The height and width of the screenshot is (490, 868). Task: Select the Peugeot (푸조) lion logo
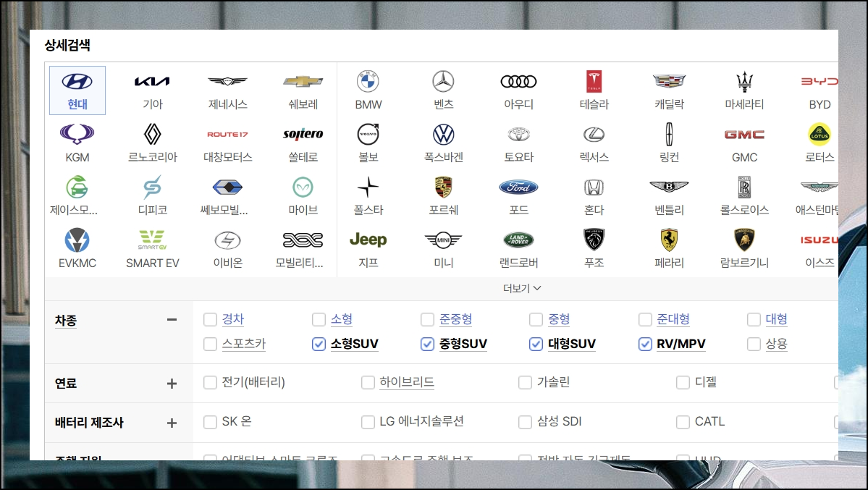(594, 240)
